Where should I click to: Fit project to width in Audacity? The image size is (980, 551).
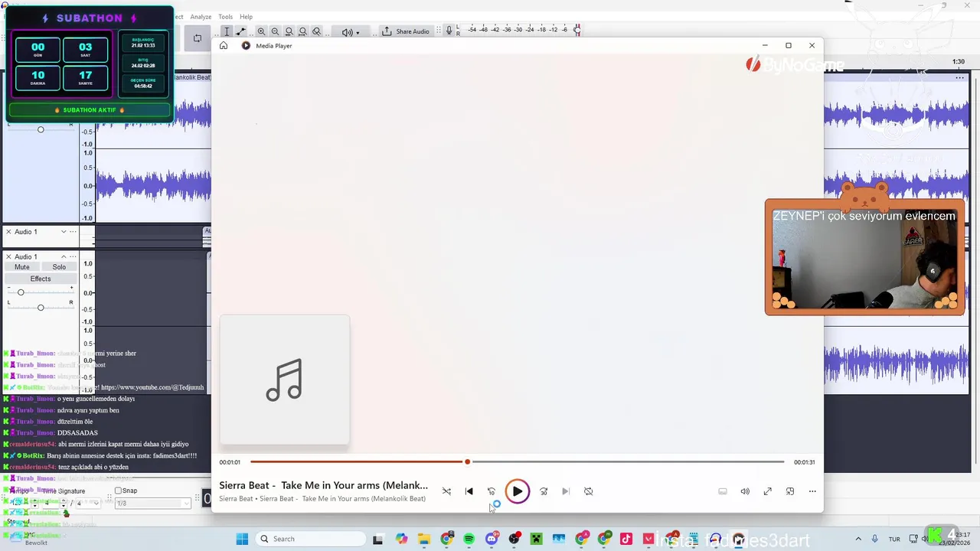pos(302,31)
